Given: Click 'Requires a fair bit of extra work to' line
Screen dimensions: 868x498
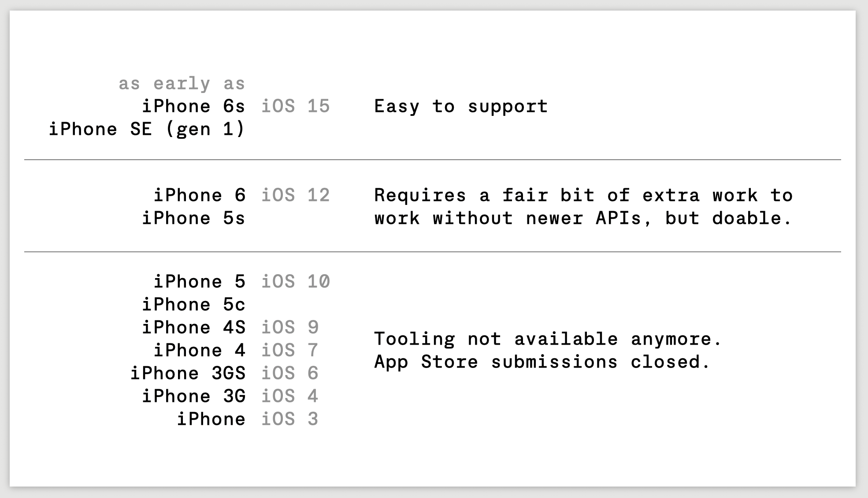Looking at the screenshot, I should click(x=583, y=196).
